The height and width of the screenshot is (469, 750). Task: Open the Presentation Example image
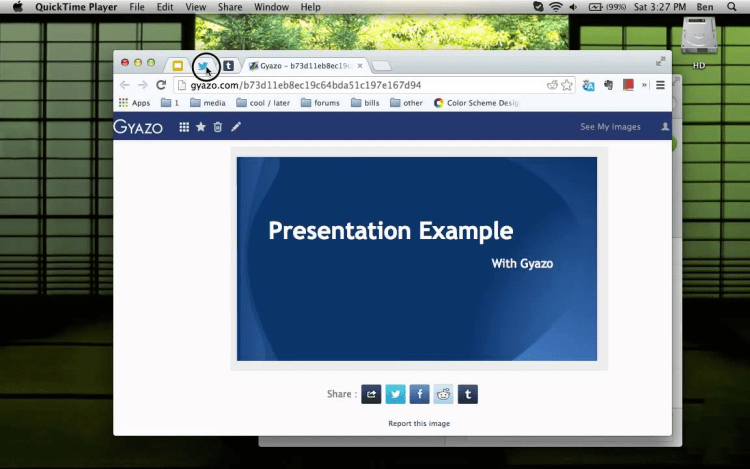click(417, 259)
